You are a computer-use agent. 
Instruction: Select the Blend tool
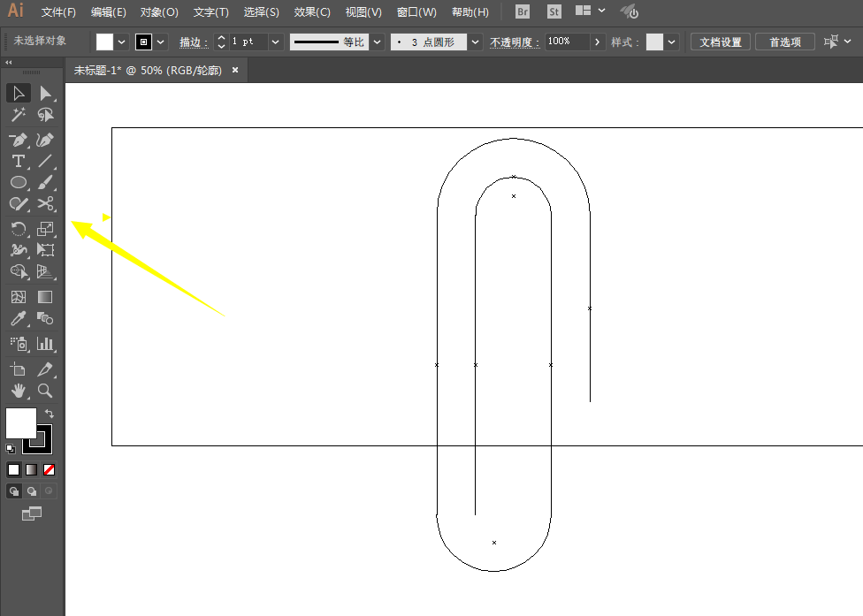click(x=46, y=318)
